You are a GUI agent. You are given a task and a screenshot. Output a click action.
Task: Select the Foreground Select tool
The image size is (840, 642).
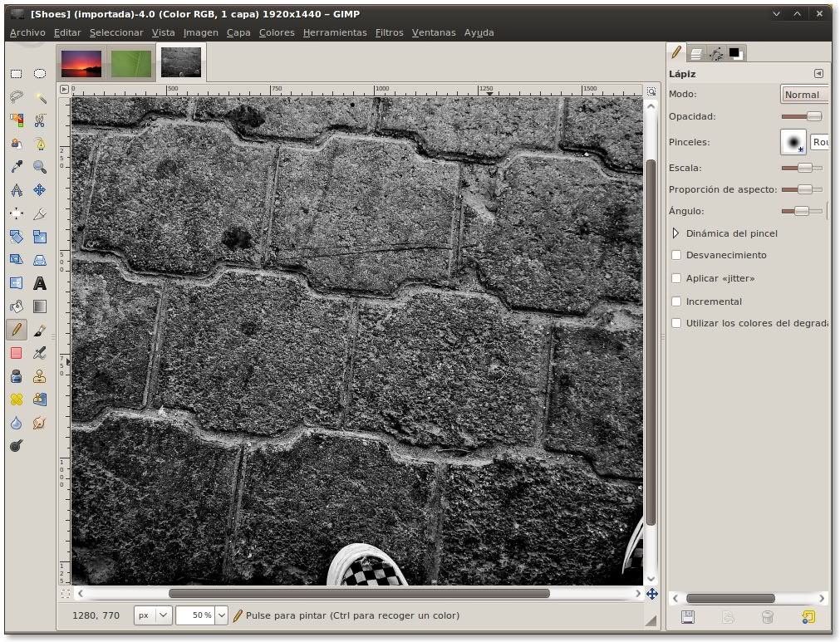click(16, 144)
